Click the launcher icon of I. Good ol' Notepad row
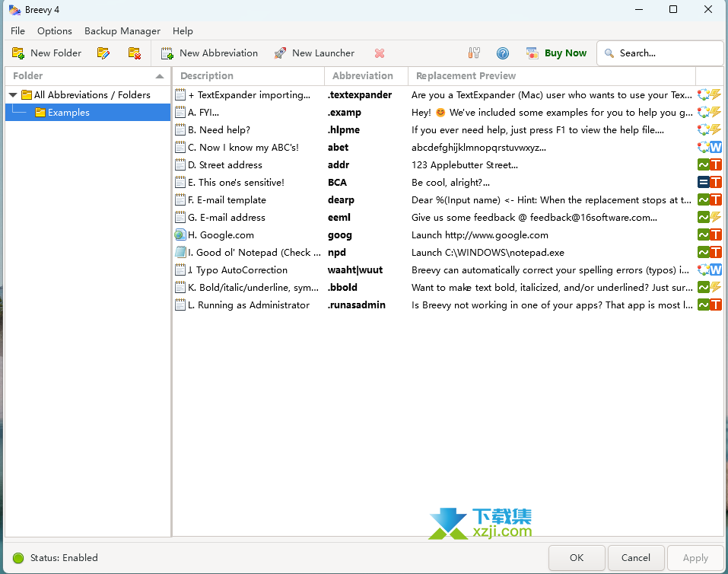This screenshot has height=574, width=728. [180, 253]
